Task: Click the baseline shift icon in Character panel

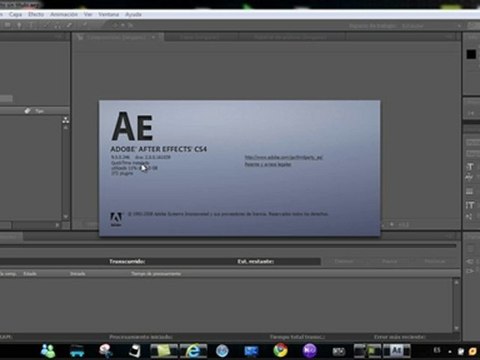Action: [469, 217]
